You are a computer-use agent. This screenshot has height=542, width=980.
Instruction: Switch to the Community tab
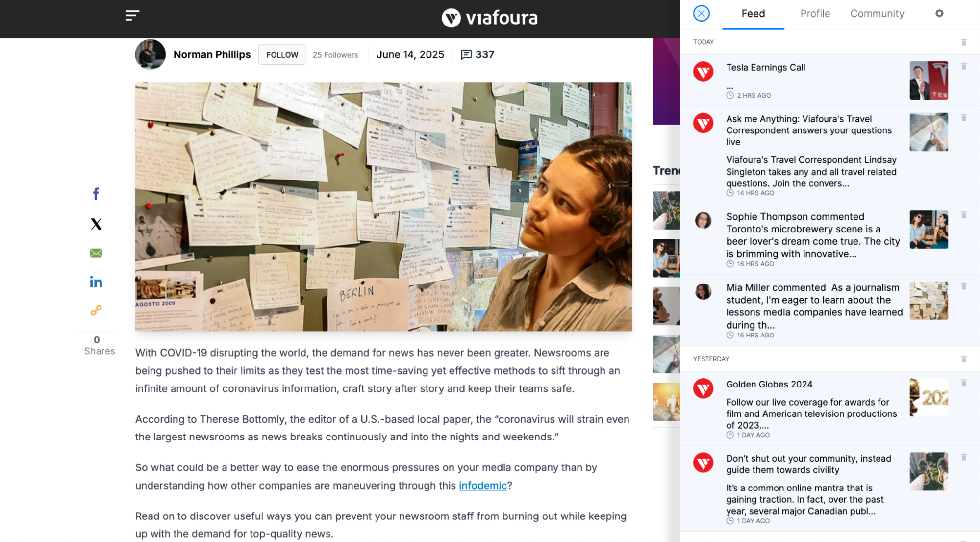tap(877, 14)
